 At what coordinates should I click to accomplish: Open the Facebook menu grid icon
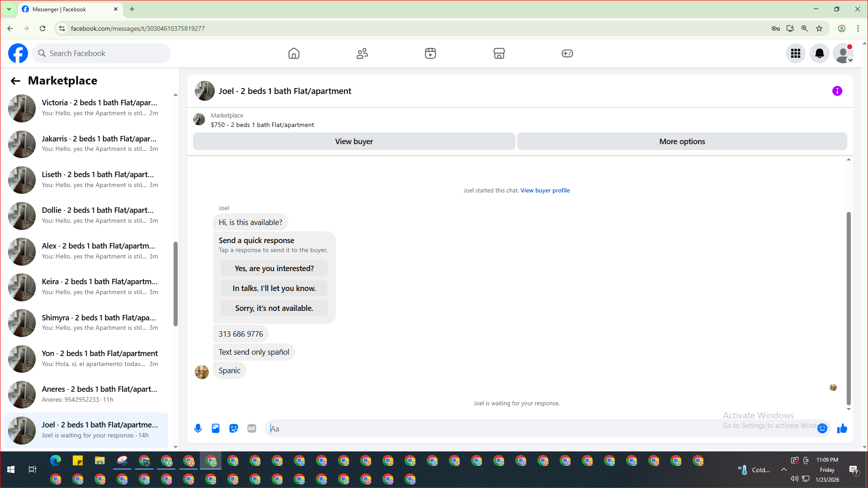795,53
